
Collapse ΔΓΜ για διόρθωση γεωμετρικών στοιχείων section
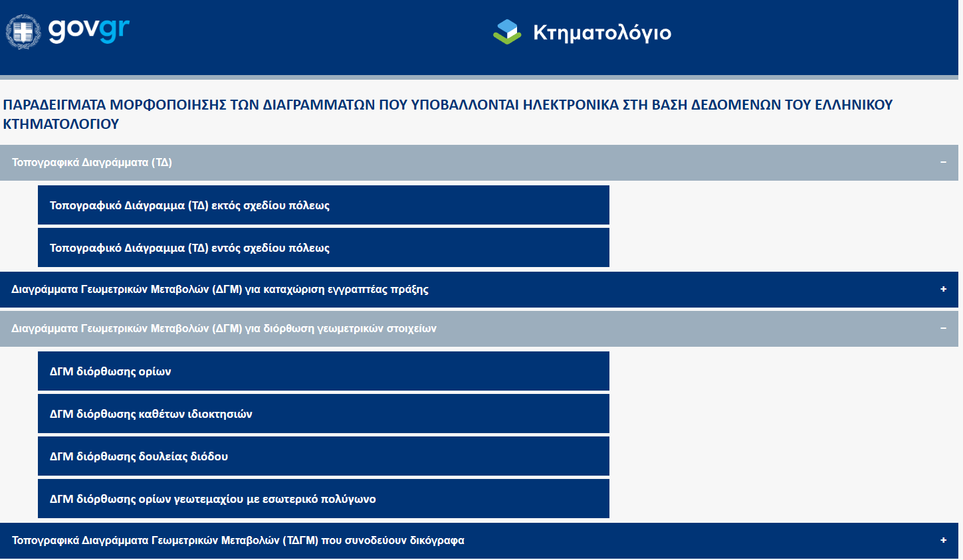click(224, 329)
